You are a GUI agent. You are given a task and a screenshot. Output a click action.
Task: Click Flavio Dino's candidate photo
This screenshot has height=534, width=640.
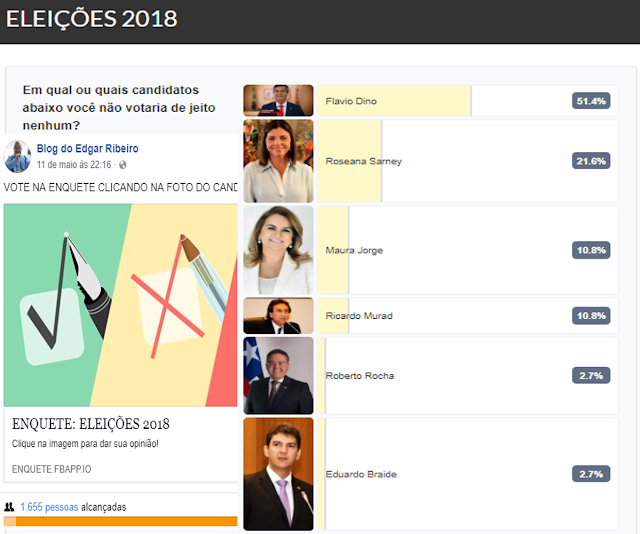[x=278, y=101]
